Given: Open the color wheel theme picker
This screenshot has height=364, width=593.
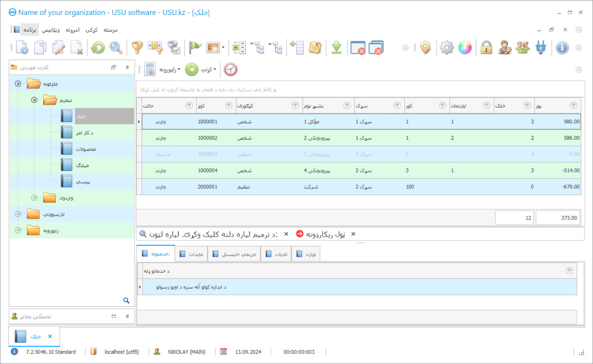Looking at the screenshot, I should (x=465, y=48).
